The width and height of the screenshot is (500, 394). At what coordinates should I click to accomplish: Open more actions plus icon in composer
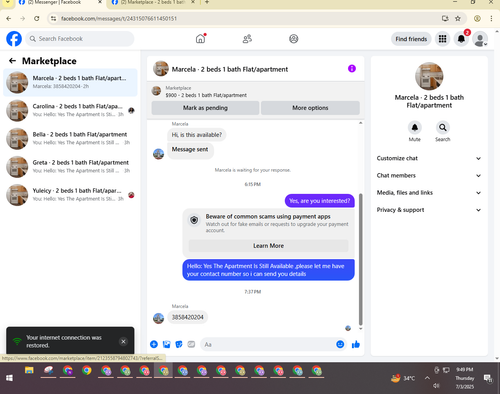154,344
